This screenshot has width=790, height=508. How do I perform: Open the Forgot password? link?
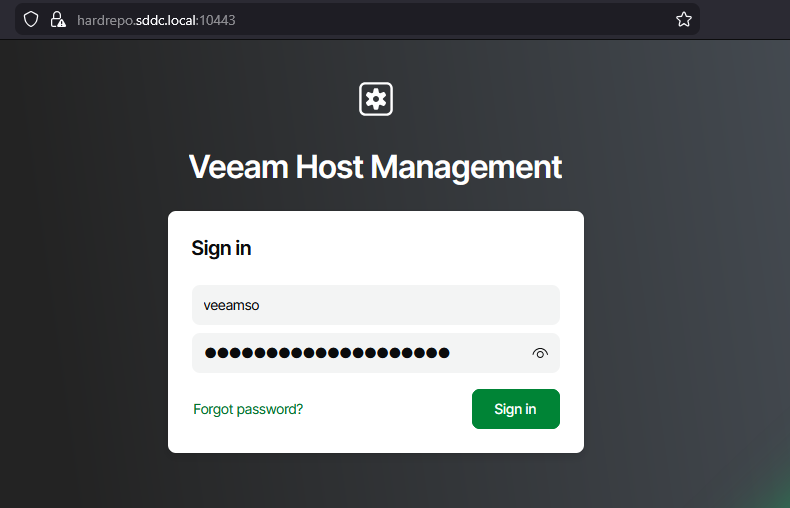click(248, 409)
